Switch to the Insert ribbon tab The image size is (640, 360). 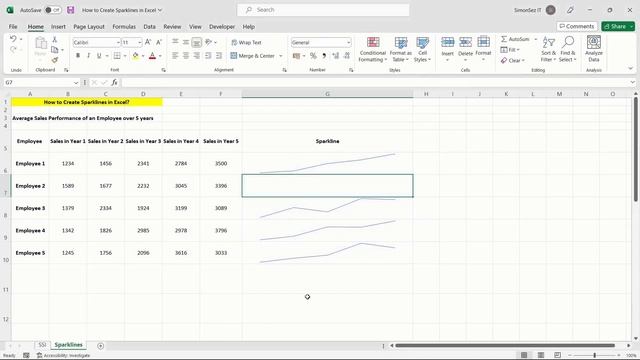[x=58, y=27]
